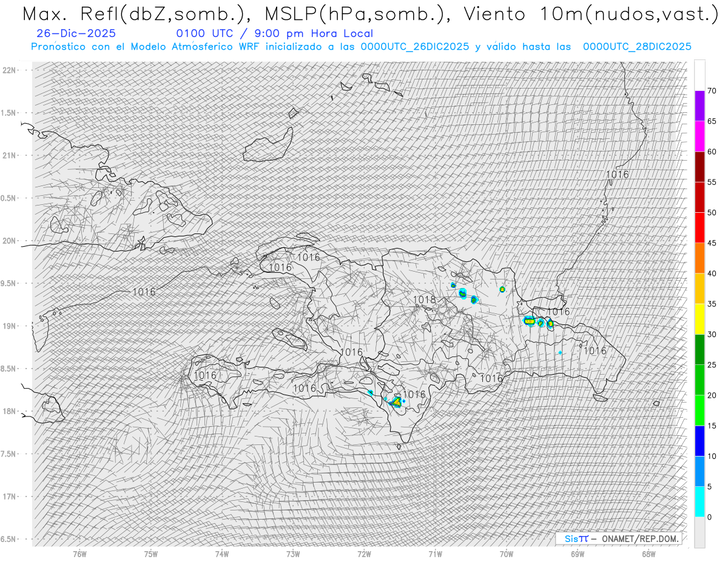The height and width of the screenshot is (562, 728).
Task: Click the '74W' longitude label
Action: tap(222, 554)
